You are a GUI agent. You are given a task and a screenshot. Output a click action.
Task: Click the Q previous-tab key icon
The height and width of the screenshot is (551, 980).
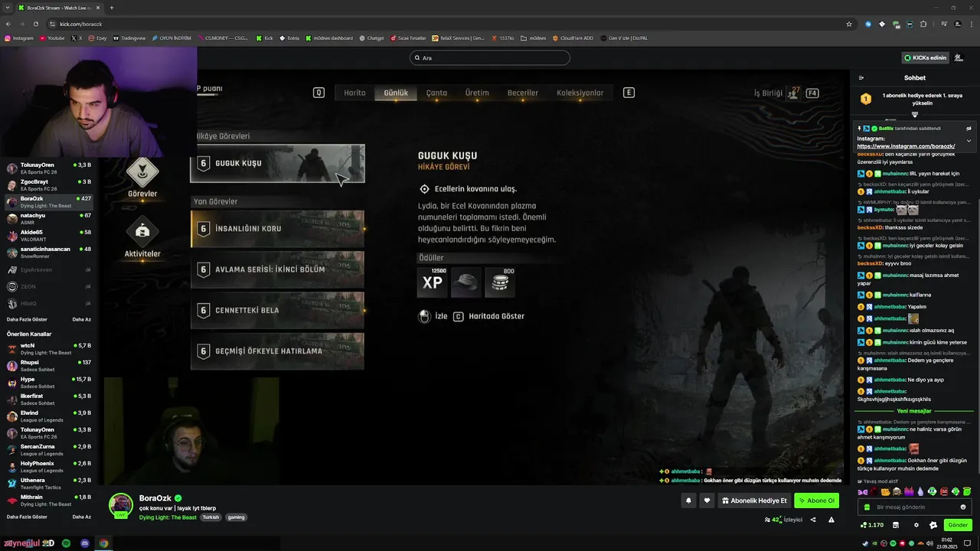(x=318, y=93)
